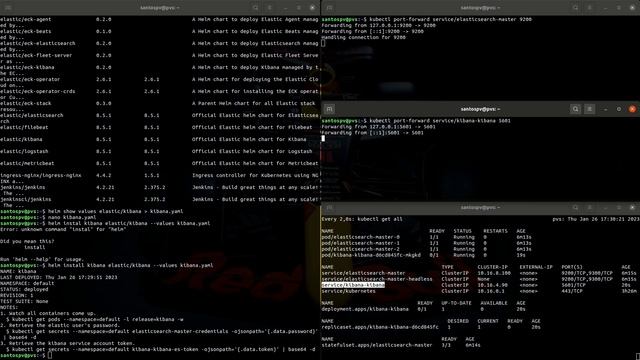
Task: Click the new tab icon in the kibana port-forward terminal
Action: point(329,109)
